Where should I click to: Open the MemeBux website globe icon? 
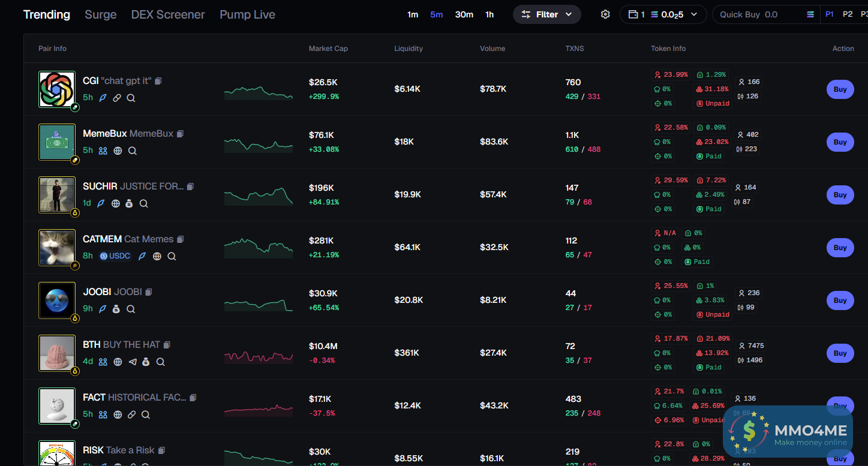pyautogui.click(x=118, y=151)
